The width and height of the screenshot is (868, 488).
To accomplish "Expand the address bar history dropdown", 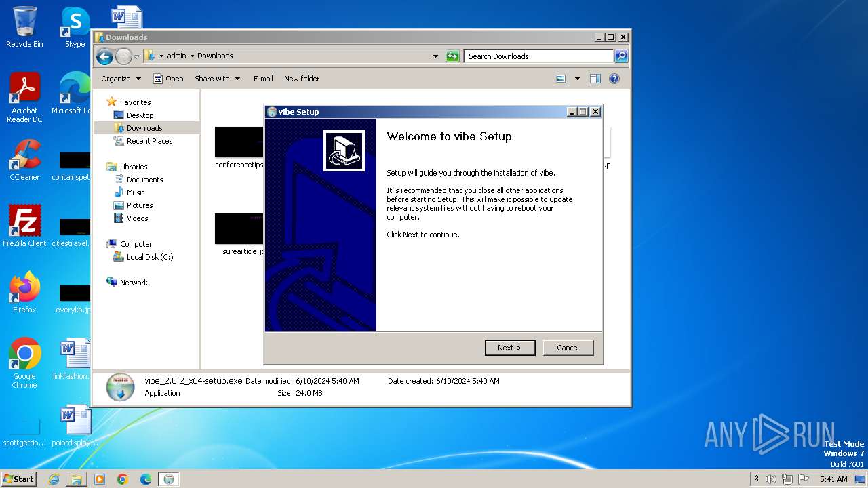I will 435,56.
